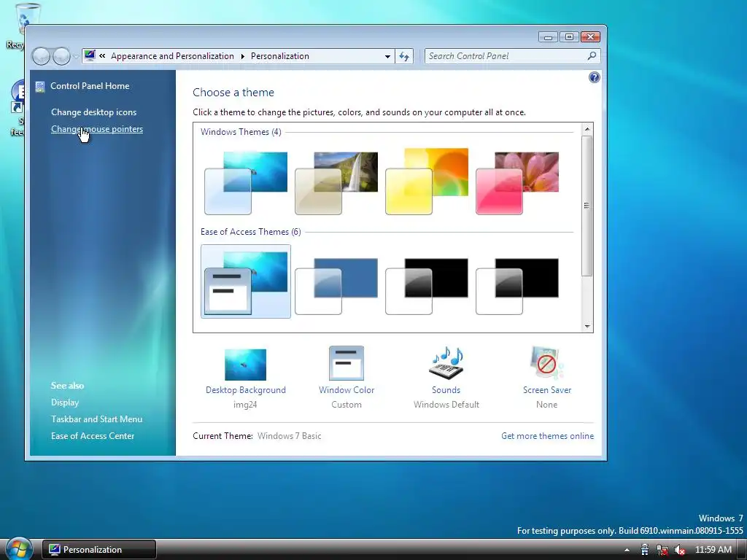The image size is (747, 560).
Task: Click the Control Panel icon in the address bar
Action: point(90,55)
